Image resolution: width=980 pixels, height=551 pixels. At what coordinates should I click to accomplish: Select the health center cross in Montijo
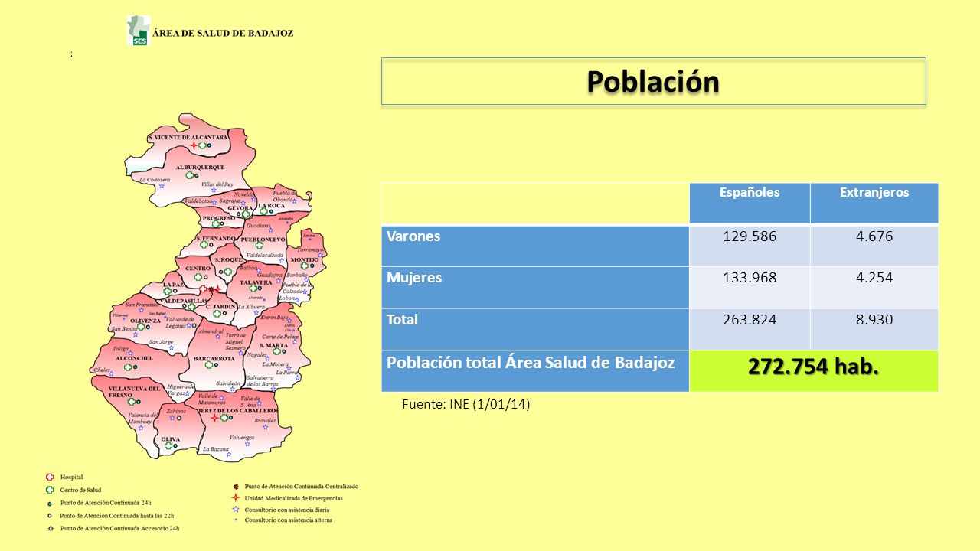pos(304,266)
